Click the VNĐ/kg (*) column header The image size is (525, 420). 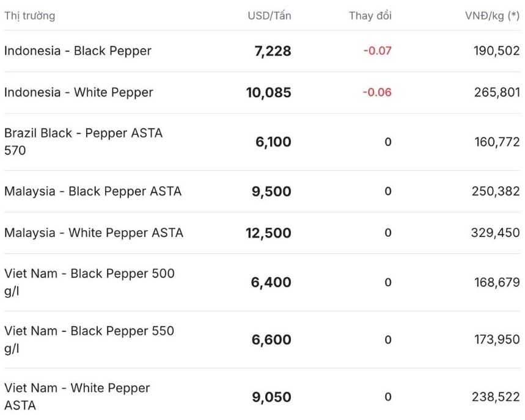pos(492,16)
